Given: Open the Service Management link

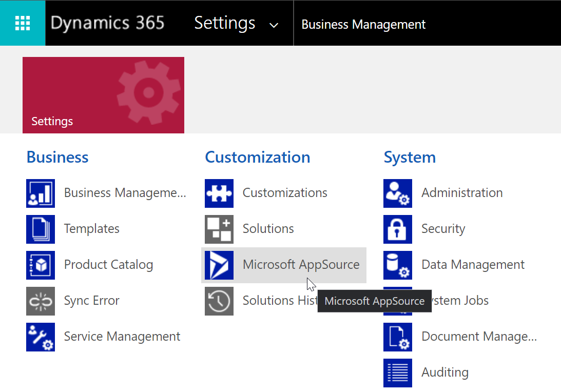Looking at the screenshot, I should (x=122, y=337).
